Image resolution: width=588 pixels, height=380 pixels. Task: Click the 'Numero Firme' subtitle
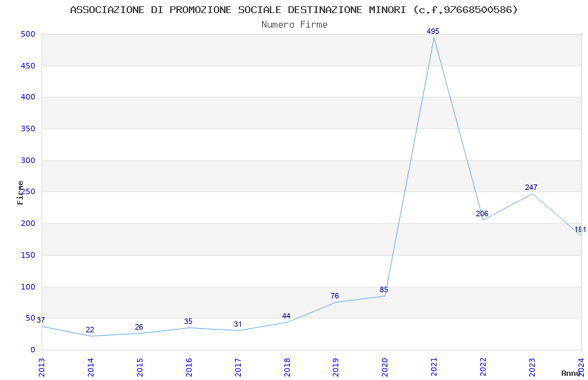coord(295,25)
